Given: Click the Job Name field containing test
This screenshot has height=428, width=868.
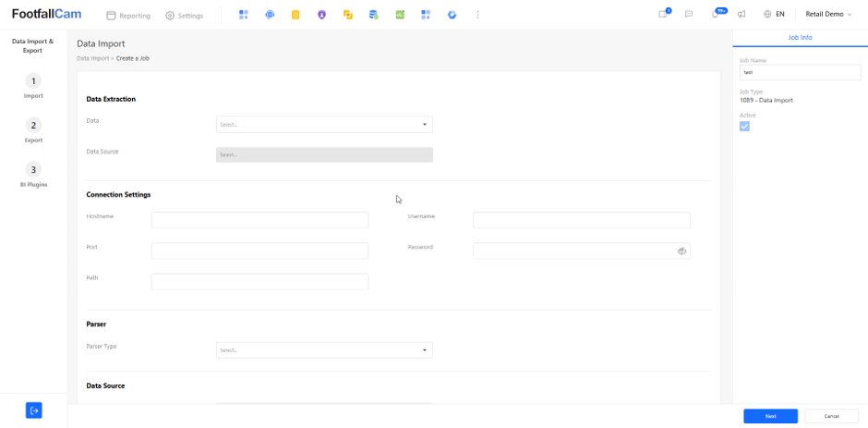Looking at the screenshot, I should [x=800, y=72].
